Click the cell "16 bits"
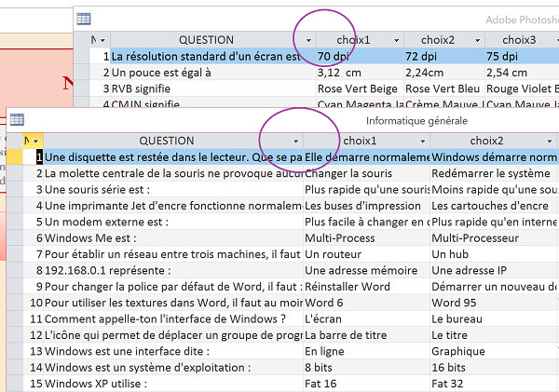 pos(495,368)
